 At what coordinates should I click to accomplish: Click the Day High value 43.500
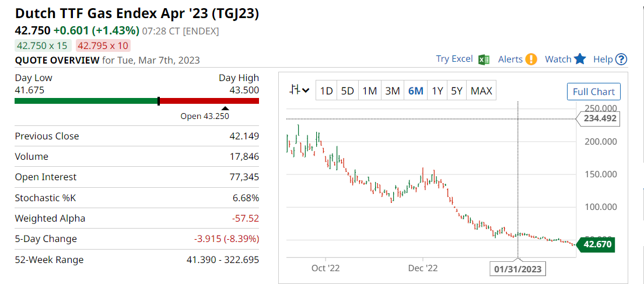(244, 90)
